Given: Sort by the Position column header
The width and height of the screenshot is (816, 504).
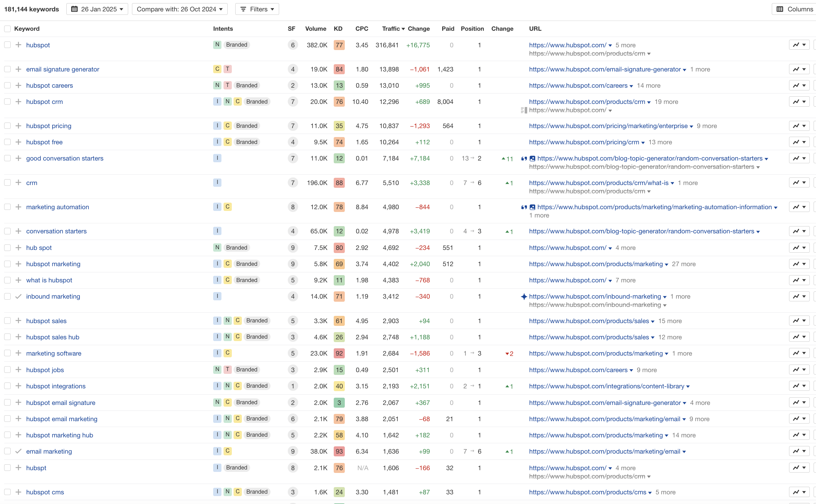Looking at the screenshot, I should click(x=472, y=29).
